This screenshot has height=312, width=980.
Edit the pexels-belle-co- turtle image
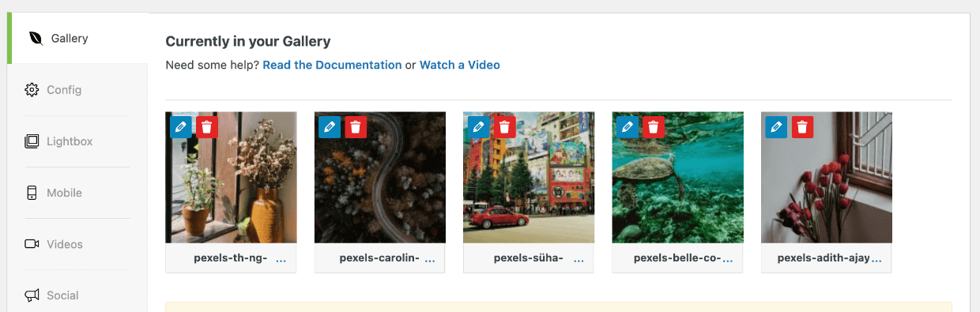click(x=628, y=126)
